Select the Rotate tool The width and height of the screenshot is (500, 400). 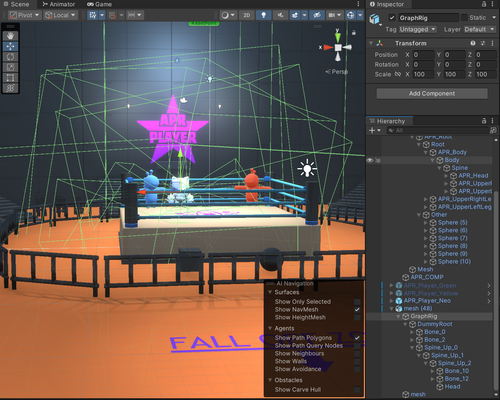click(x=10, y=57)
